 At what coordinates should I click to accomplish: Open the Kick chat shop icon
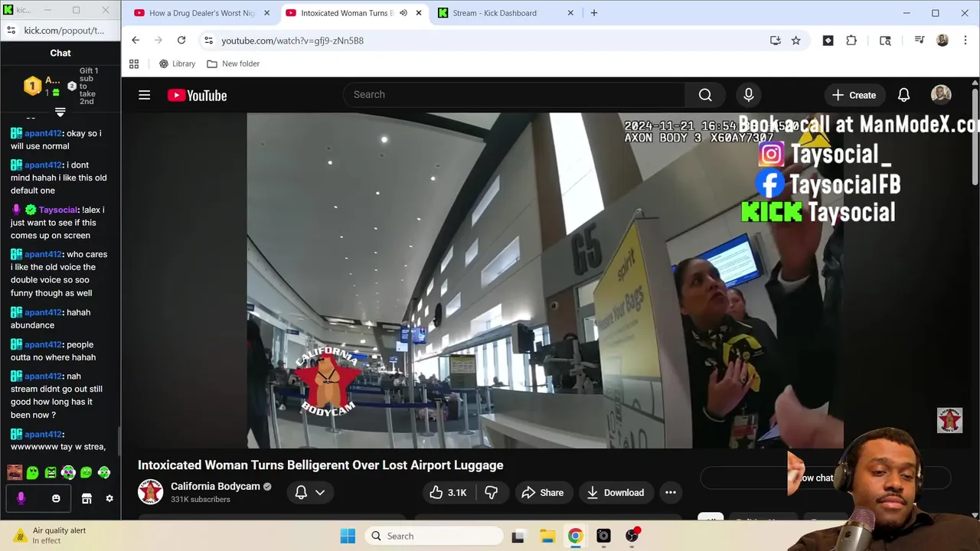87,498
